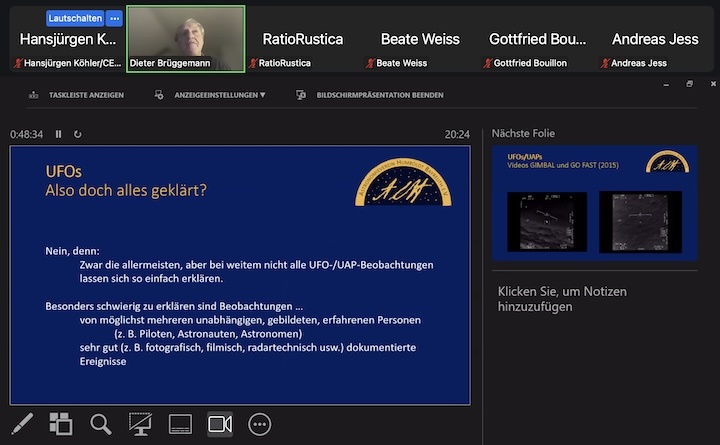The width and height of the screenshot is (720, 445).
Task: Toggle the camera icon in presenter toolbar
Action: coord(220,424)
